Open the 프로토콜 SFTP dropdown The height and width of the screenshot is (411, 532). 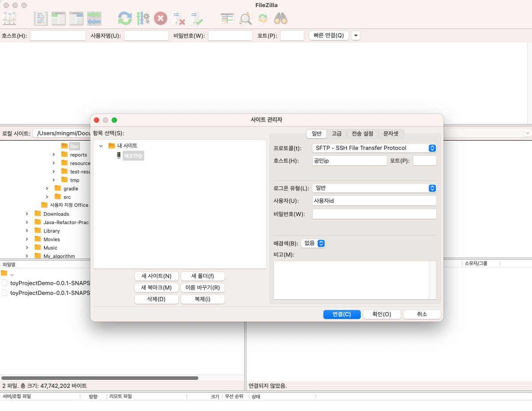tap(374, 148)
